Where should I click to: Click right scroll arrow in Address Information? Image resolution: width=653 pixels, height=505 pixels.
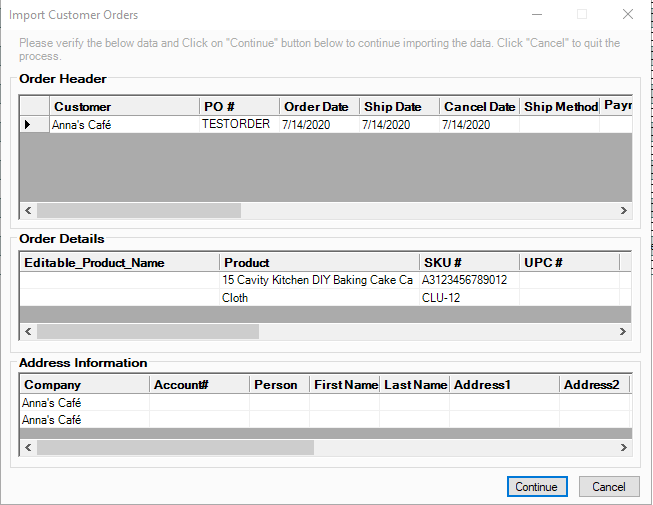coord(623,448)
